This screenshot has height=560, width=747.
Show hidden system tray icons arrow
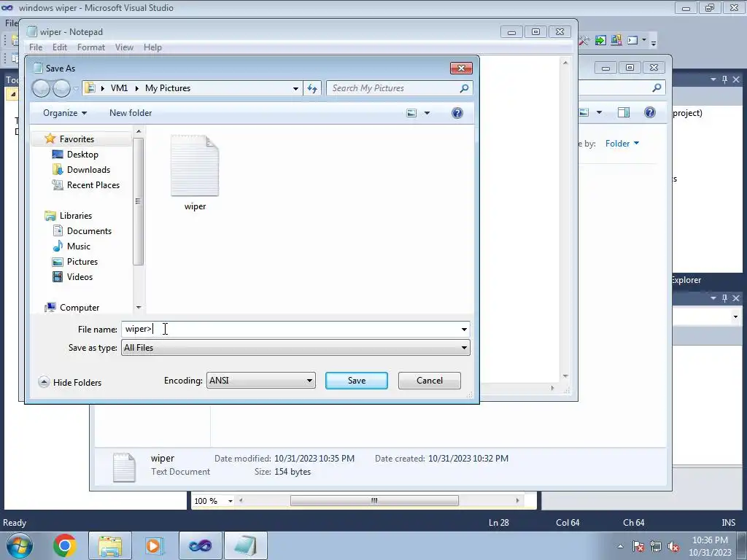point(620,547)
